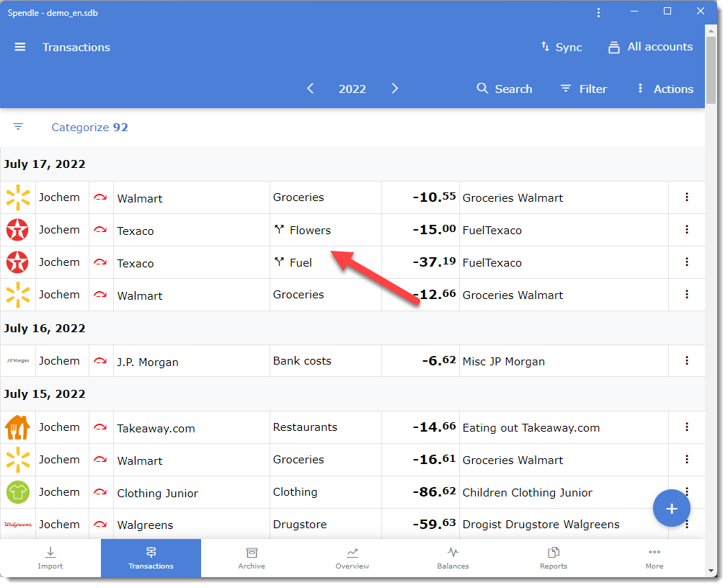Viewport: 728px width, 588px height.
Task: Open the Categorize 92 link
Action: (x=89, y=127)
